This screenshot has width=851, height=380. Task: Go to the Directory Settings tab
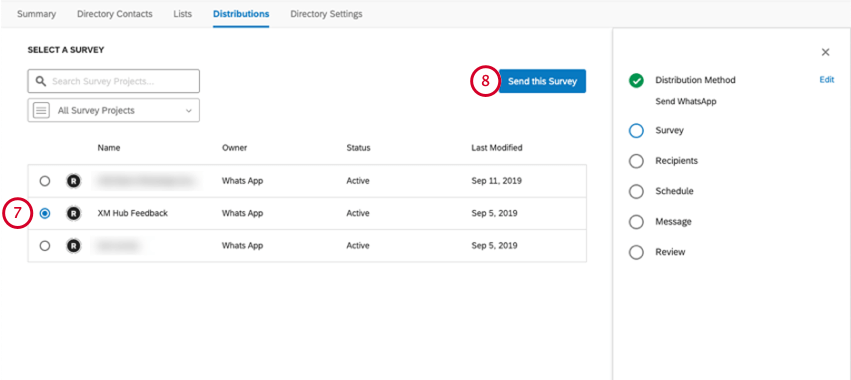(326, 14)
